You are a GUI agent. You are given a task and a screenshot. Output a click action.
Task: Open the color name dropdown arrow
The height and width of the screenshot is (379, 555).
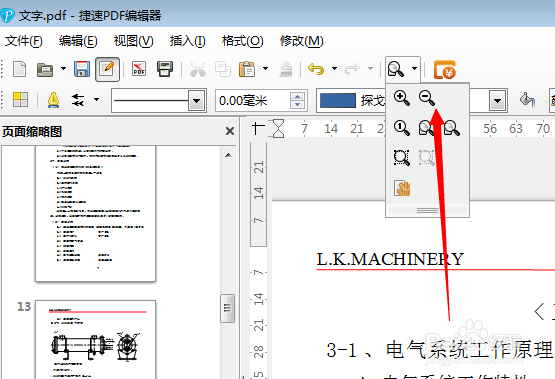click(497, 101)
